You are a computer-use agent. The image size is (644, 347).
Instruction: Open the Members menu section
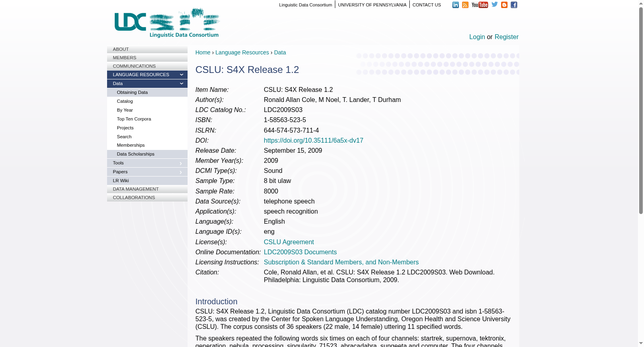[147, 58]
